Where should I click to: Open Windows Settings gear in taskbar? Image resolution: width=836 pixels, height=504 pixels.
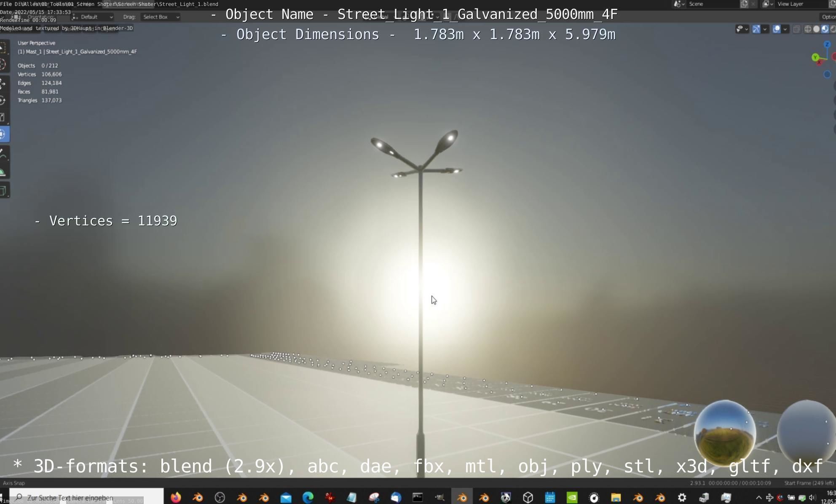pos(682,497)
